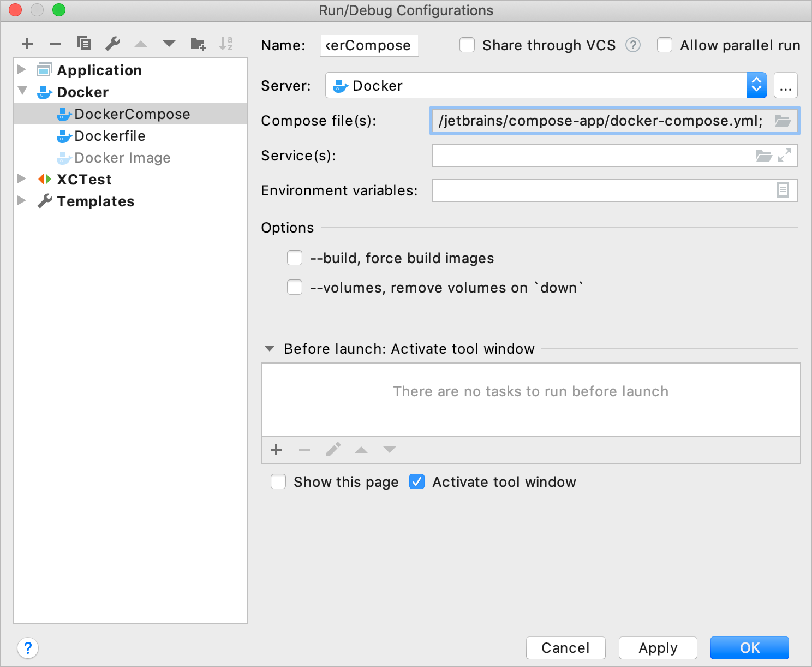Check --build, force build images option
Screen dimensions: 812x667
click(x=295, y=258)
